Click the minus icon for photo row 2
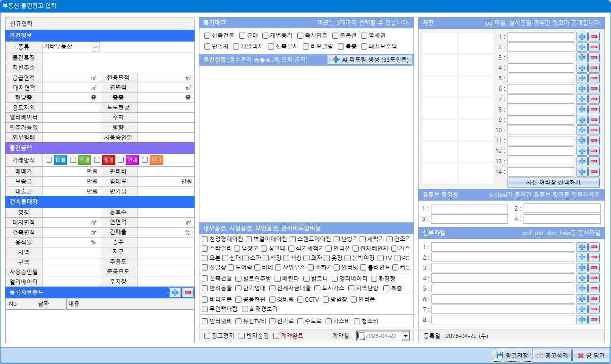This screenshot has height=364, width=611. (x=594, y=47)
